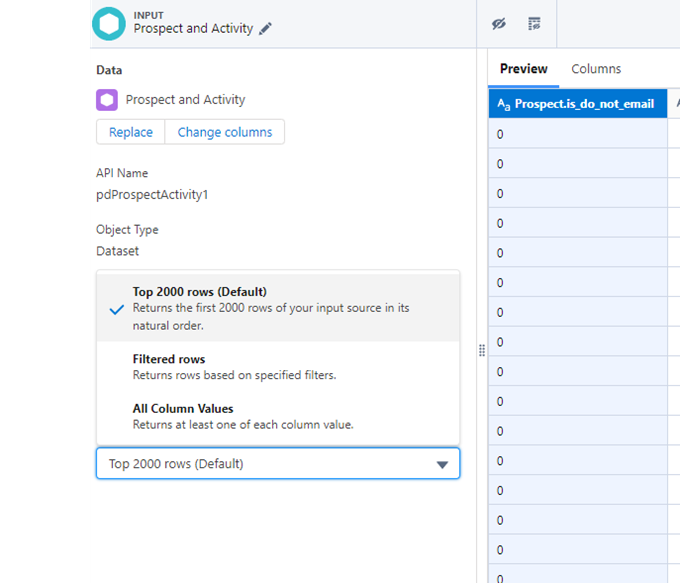Toggle the hide preview eye icon
Screen dimensions: 680x583
(x=499, y=24)
